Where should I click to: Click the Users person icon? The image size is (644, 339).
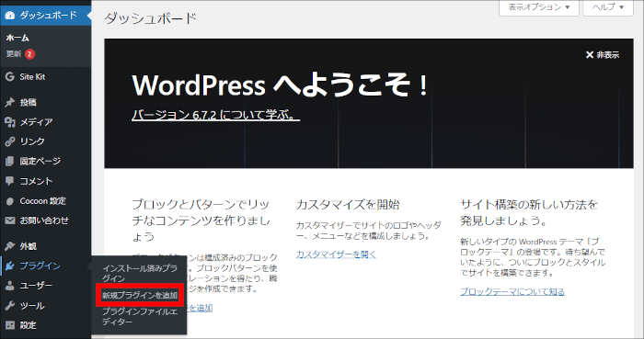click(x=10, y=286)
